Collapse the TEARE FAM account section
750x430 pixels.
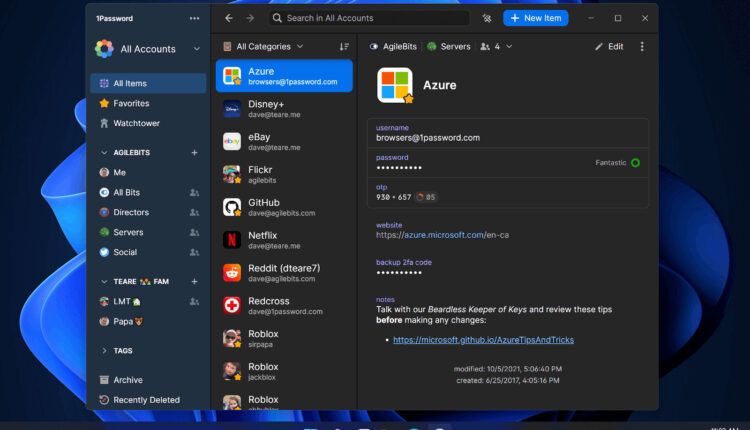coord(104,282)
